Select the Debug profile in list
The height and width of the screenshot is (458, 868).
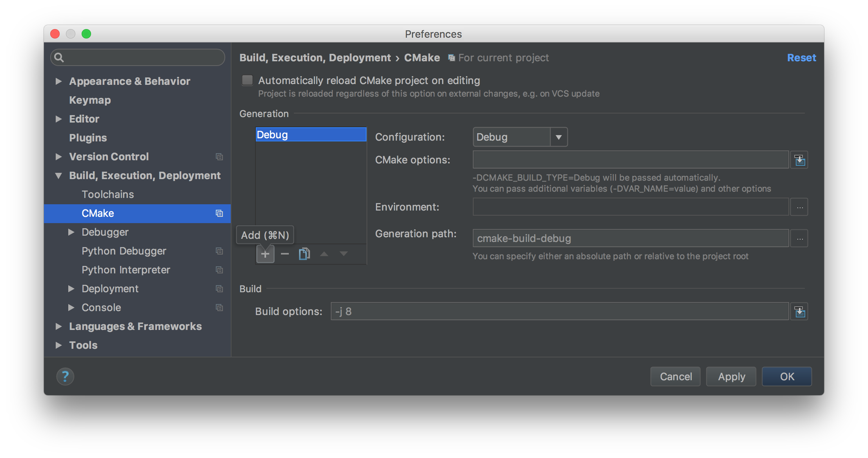(311, 135)
